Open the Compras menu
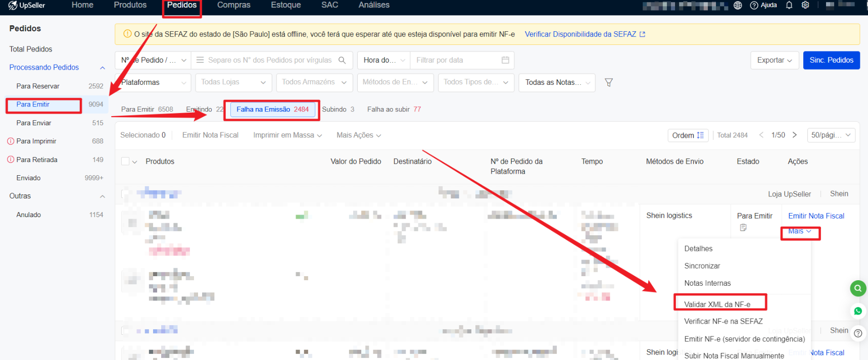This screenshot has width=868, height=360. 233,5
